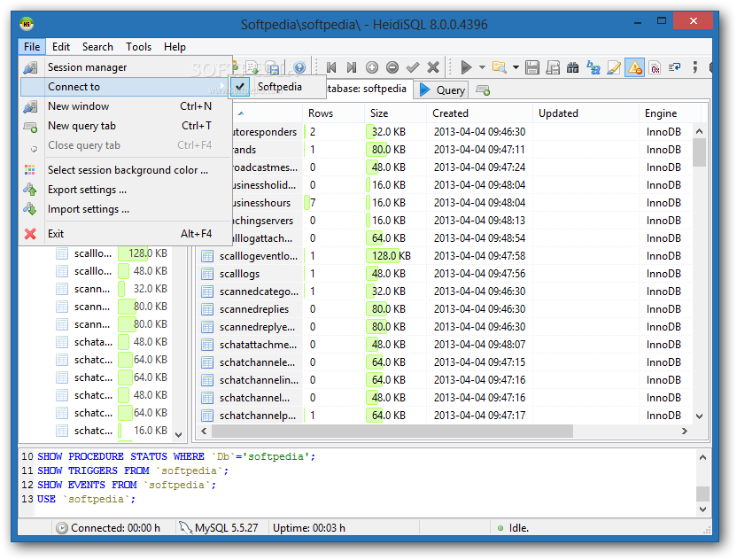The height and width of the screenshot is (560, 737).
Task: Click the semicolon delimiter icon
Action: click(694, 67)
